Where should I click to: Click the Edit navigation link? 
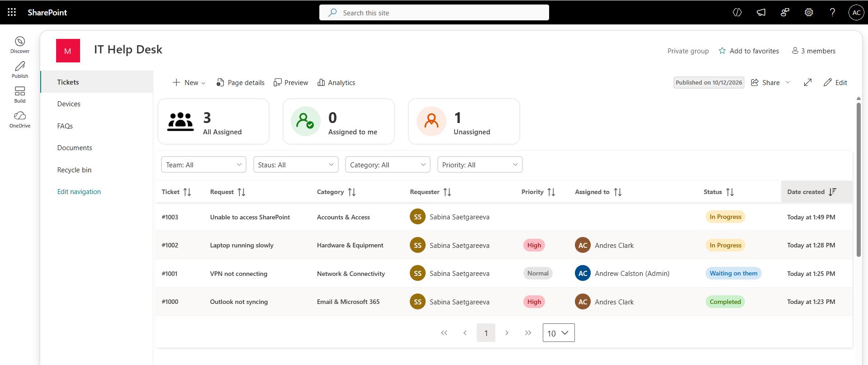coord(79,192)
